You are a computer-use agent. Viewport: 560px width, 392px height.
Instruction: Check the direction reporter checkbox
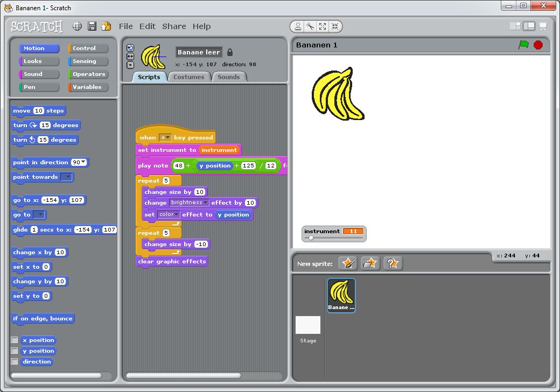[15, 362]
